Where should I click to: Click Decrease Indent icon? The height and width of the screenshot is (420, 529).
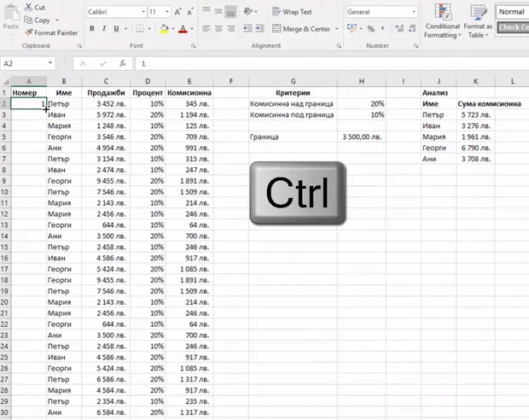247,29
